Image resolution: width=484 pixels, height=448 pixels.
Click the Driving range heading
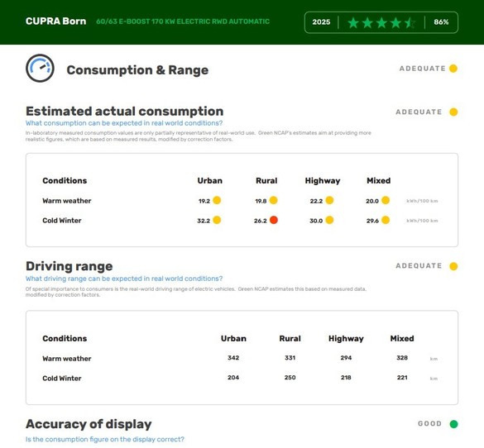tap(69, 266)
